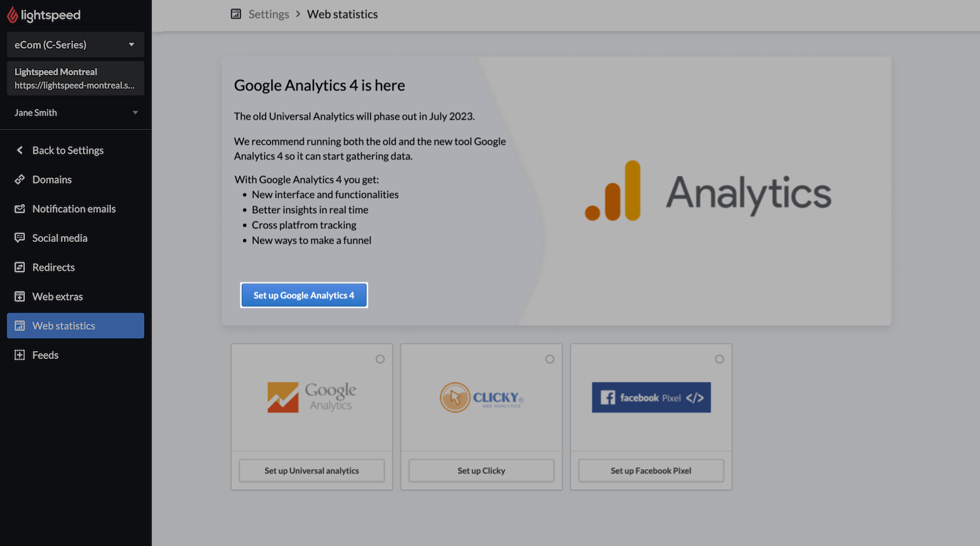Click New interface and functionalities bullet

coord(325,195)
